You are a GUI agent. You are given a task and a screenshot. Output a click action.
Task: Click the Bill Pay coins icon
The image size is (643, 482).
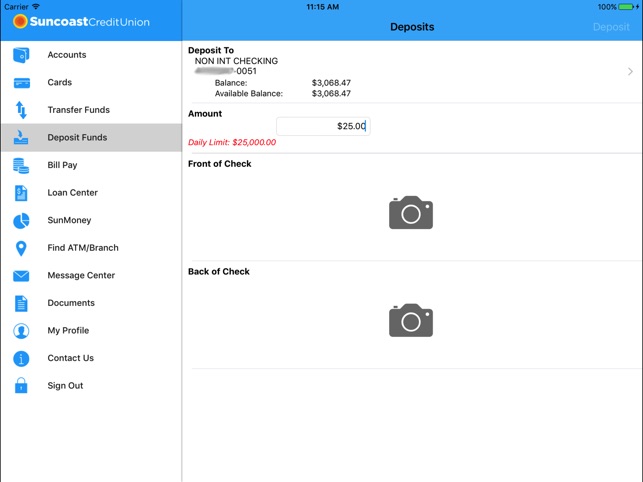[x=21, y=165]
